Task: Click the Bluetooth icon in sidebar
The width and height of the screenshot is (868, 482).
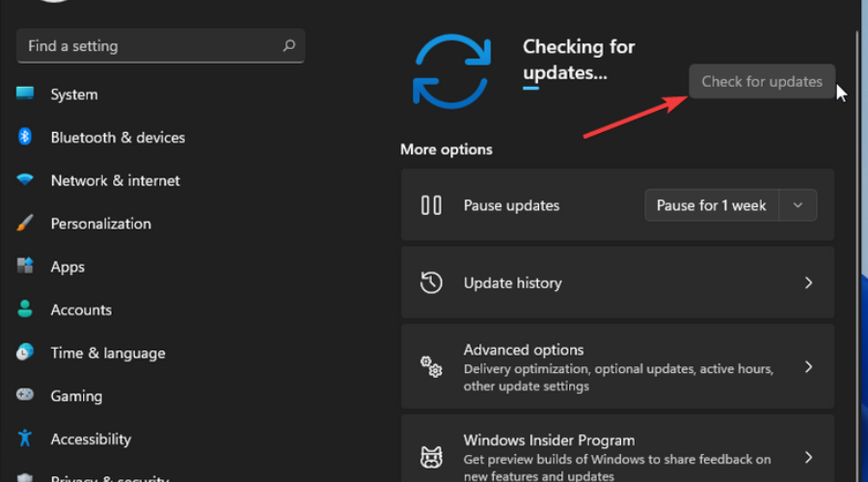Action: point(25,136)
